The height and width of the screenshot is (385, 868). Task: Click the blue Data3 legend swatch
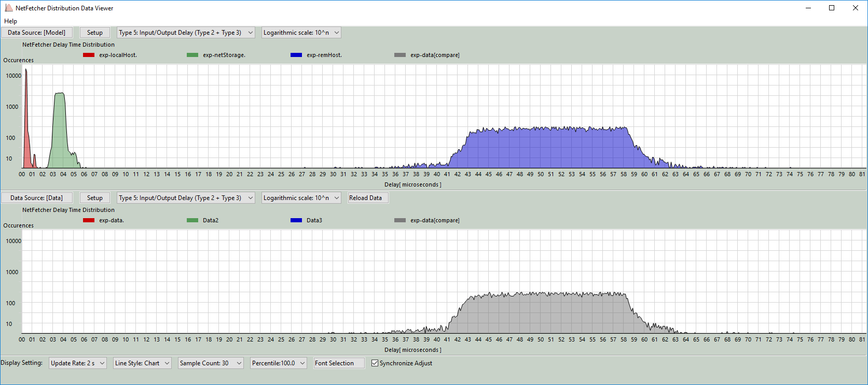[x=296, y=220]
